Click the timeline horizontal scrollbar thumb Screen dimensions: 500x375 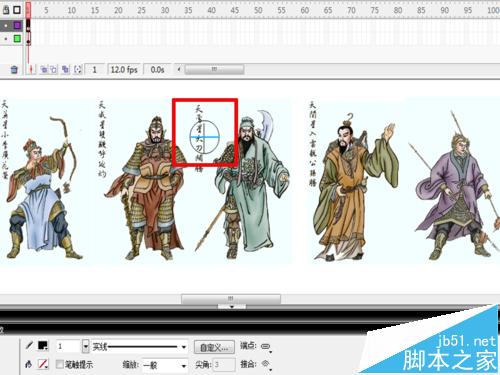tap(214, 69)
